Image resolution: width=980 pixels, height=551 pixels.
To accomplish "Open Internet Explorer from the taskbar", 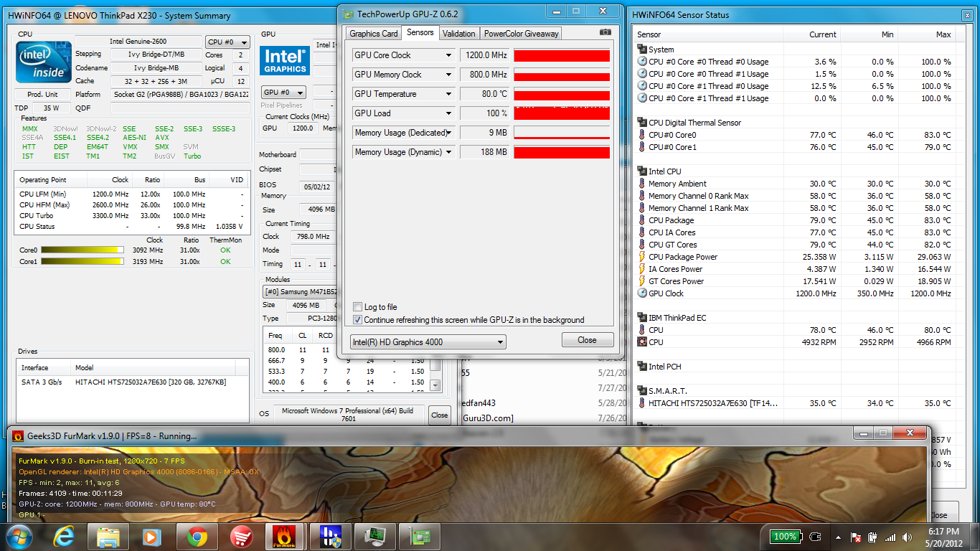I will (x=65, y=536).
